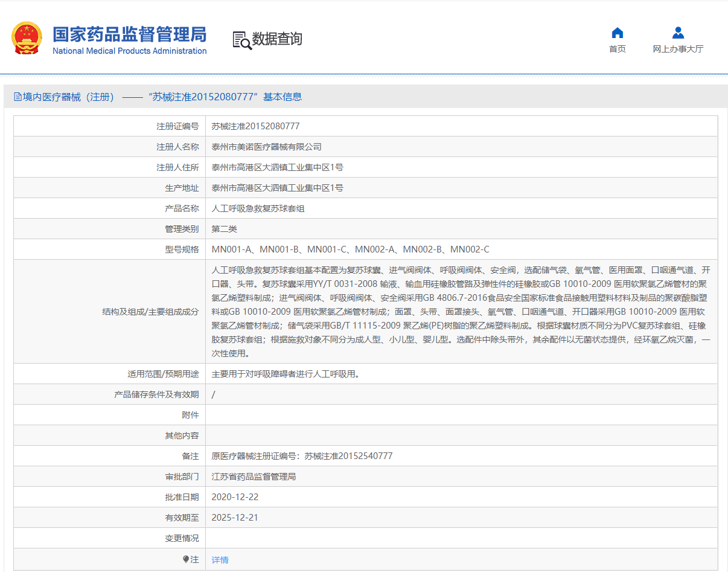Click the 备注 label
This screenshot has width=728, height=572.
190,456
